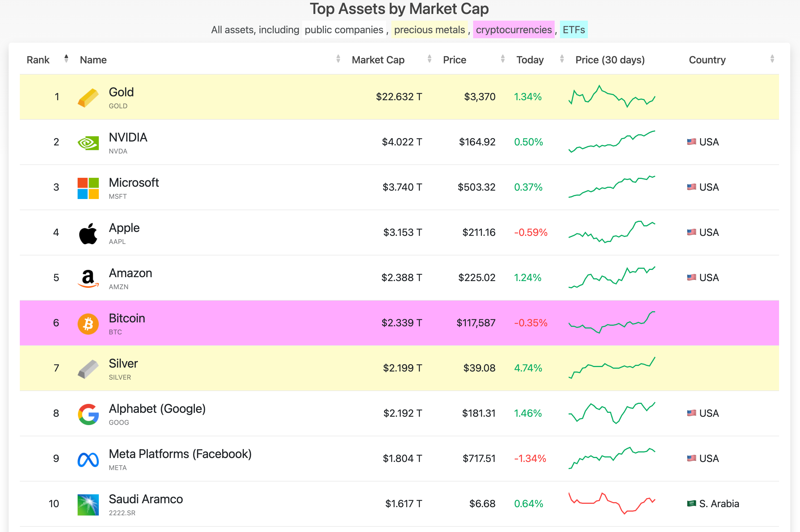Viewport: 800px width, 532px height.
Task: Click the NVIDIA logo icon
Action: [88, 143]
